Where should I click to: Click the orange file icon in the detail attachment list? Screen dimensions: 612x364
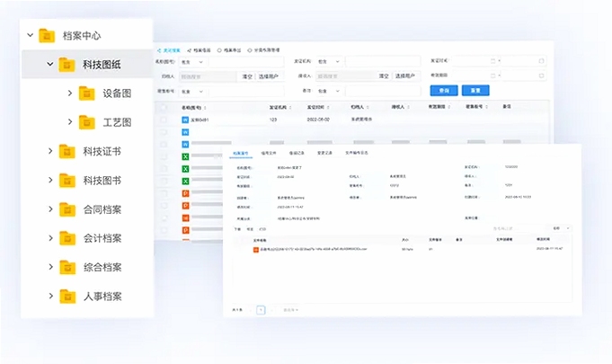point(256,249)
